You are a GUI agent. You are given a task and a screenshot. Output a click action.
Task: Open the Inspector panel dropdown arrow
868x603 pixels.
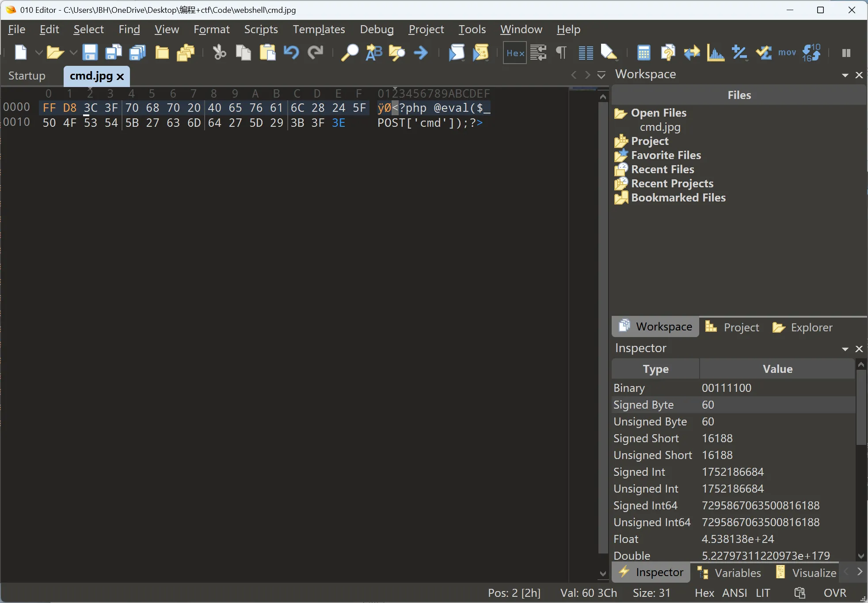pos(845,349)
